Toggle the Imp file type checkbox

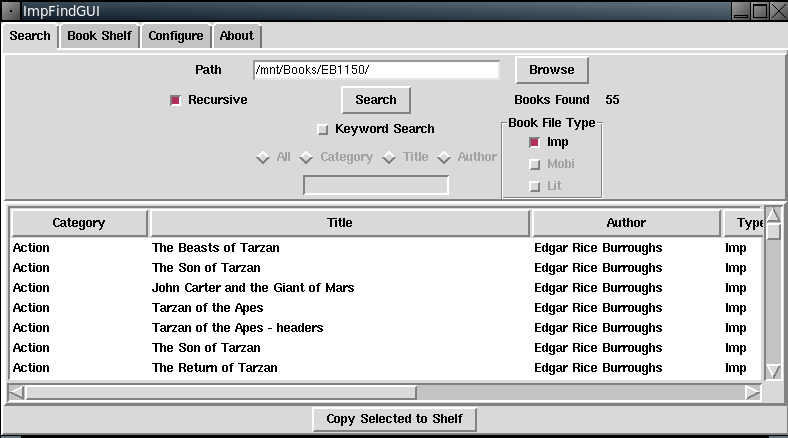[535, 143]
